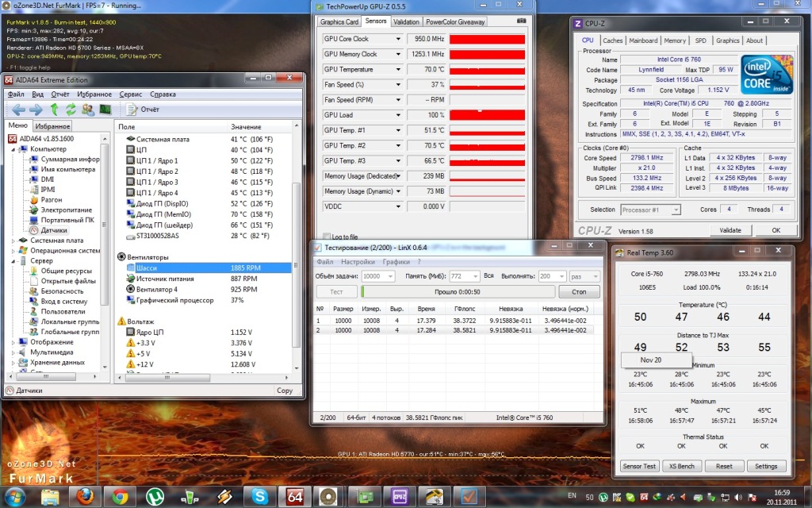Image resolution: width=812 pixels, height=508 pixels.
Task: Click Reset button in Real Temp
Action: tap(724, 466)
